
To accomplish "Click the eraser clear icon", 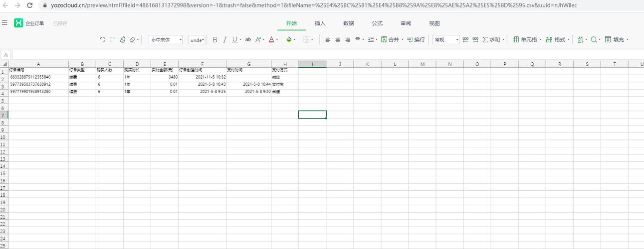I will click(132, 40).
